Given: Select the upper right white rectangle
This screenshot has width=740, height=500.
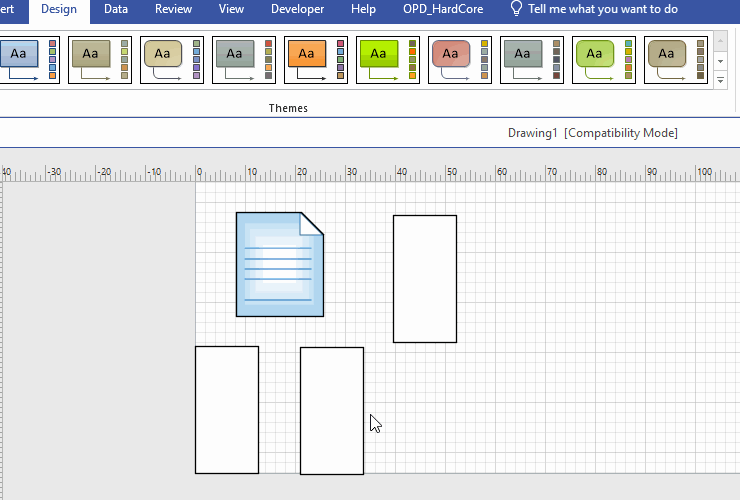Looking at the screenshot, I should click(425, 279).
